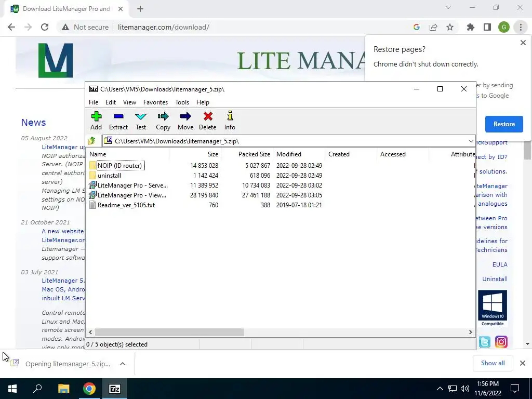Open the Chrome three-dot menu
Image resolution: width=532 pixels, height=399 pixels.
(x=521, y=27)
